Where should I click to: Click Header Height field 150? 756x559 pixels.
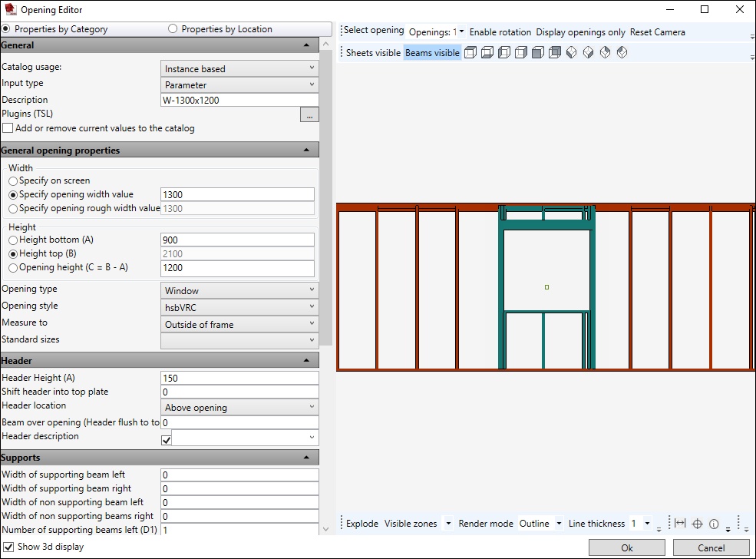[239, 378]
